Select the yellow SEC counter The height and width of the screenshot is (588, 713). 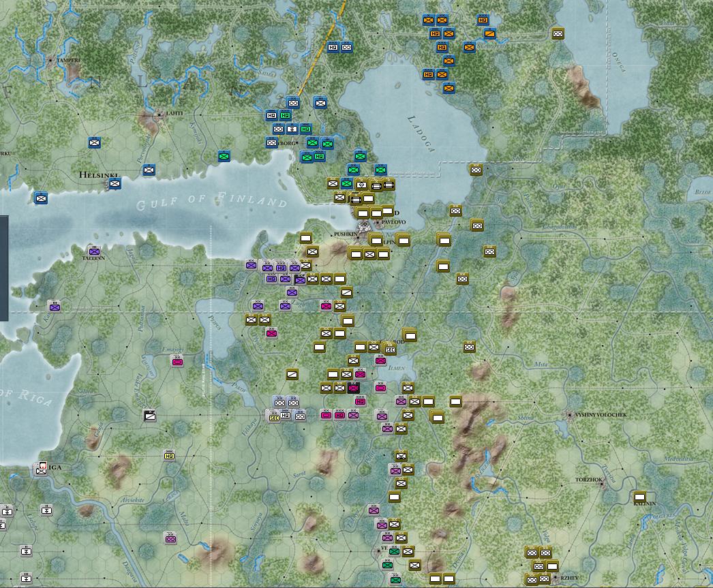coord(274,417)
